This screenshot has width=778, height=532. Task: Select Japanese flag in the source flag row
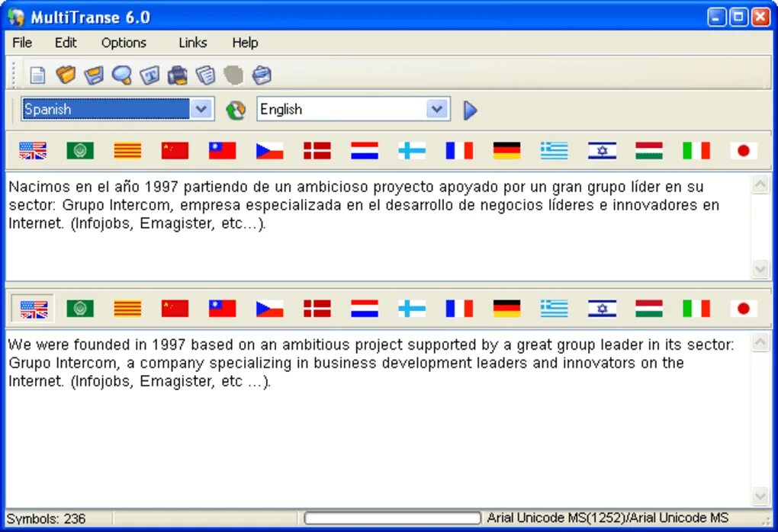click(744, 151)
